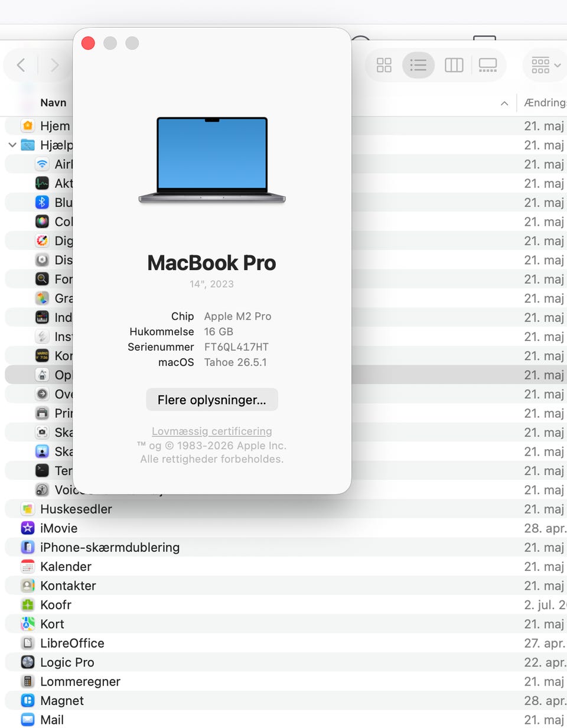Click the Terminal app icon
This screenshot has width=567, height=728.
pyautogui.click(x=42, y=470)
